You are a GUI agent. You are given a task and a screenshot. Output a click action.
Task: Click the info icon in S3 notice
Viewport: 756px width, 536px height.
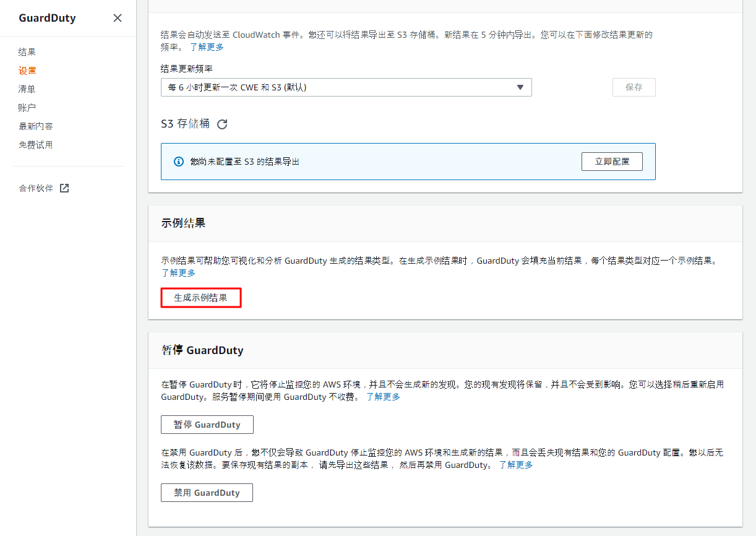coord(179,162)
